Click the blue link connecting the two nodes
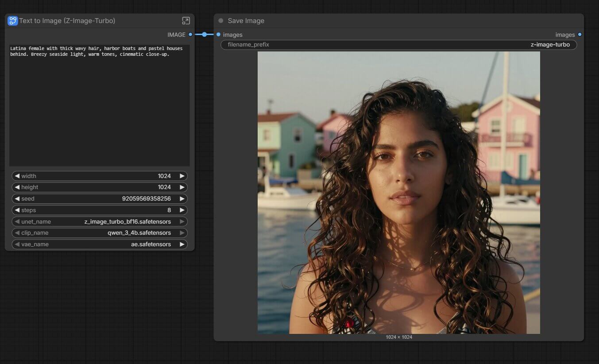Viewport: 599px width, 364px height. click(x=204, y=35)
